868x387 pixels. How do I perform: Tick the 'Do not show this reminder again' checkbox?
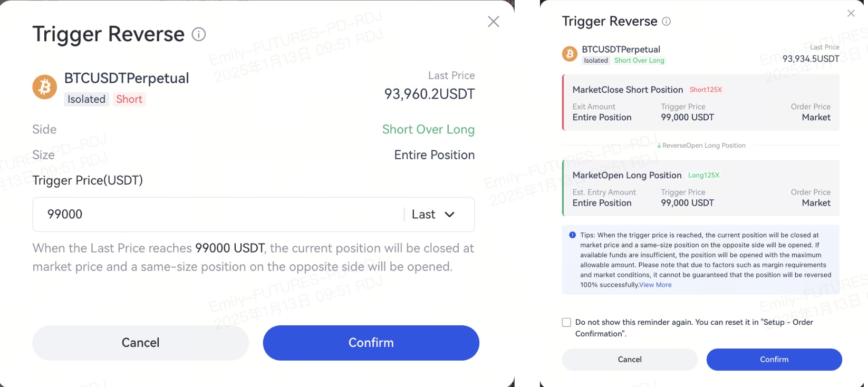tap(566, 322)
